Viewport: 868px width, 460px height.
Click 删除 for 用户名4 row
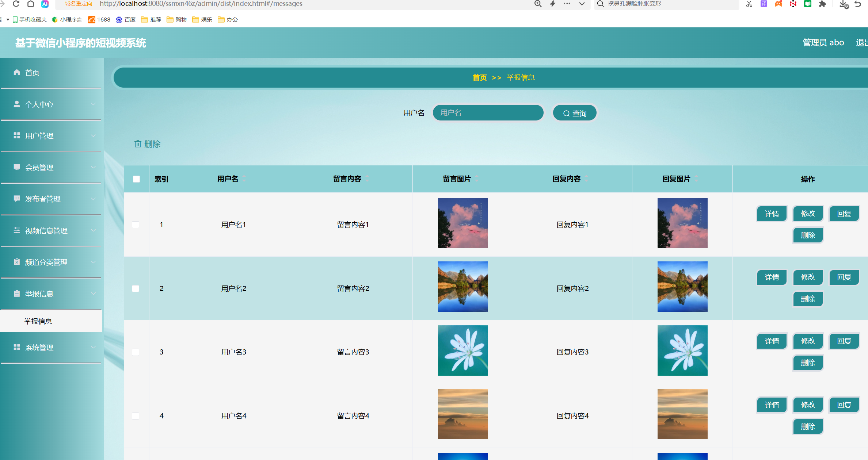point(808,426)
